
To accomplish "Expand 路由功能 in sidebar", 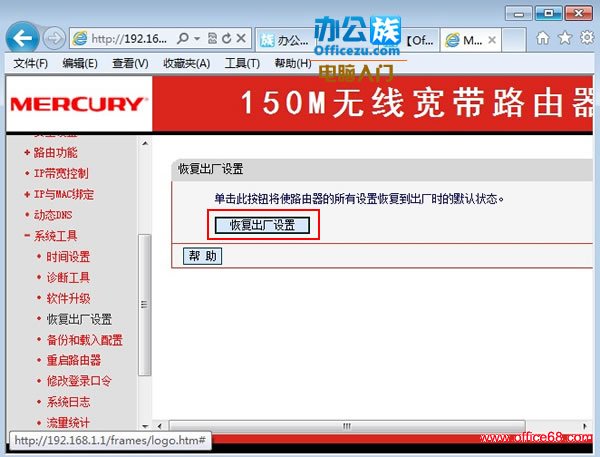I will 55,153.
